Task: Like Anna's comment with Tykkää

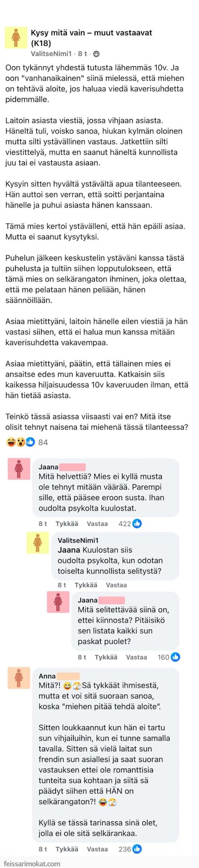Action: 67,849
